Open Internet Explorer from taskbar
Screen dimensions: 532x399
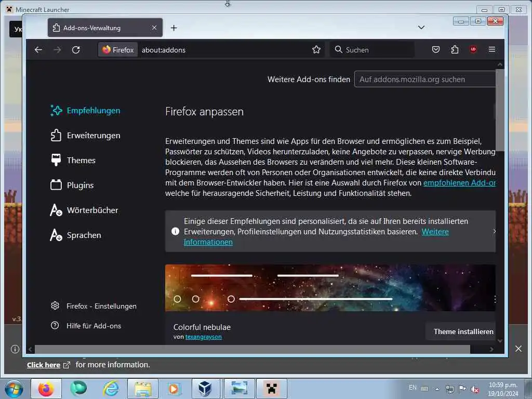111,389
